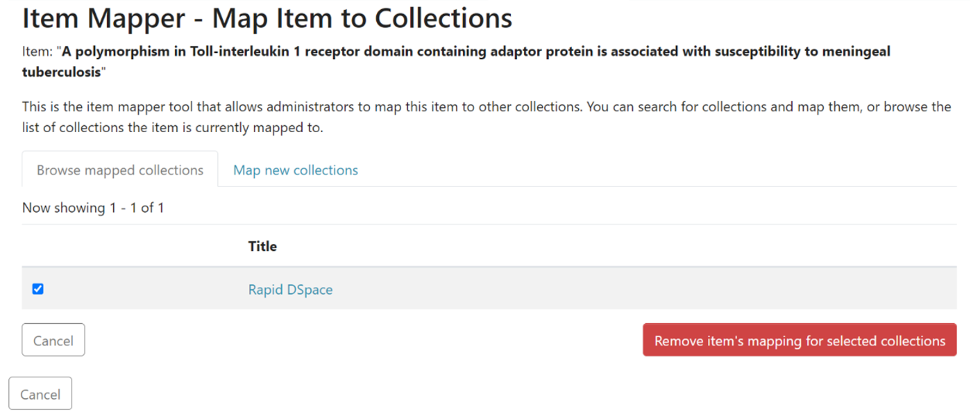980x419 pixels.
Task: Click Remove item's mapping for selected collections
Action: pos(799,340)
